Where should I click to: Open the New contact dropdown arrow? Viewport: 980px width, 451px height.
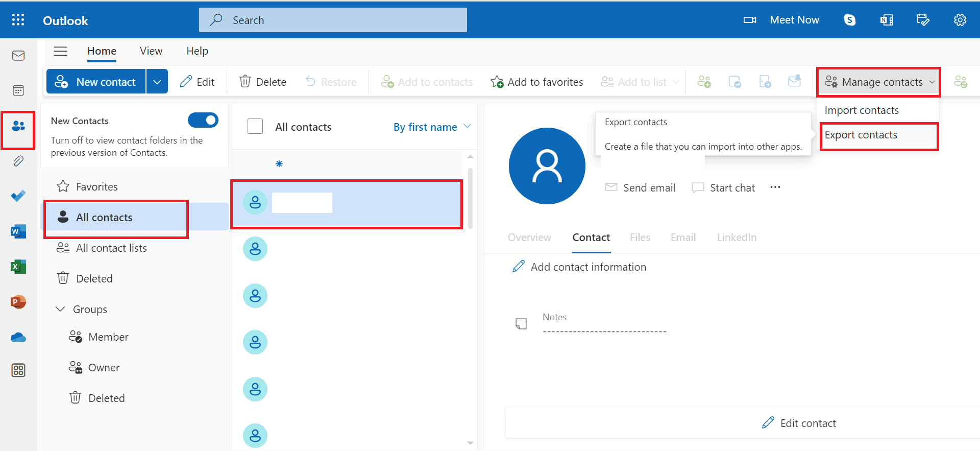tap(157, 82)
